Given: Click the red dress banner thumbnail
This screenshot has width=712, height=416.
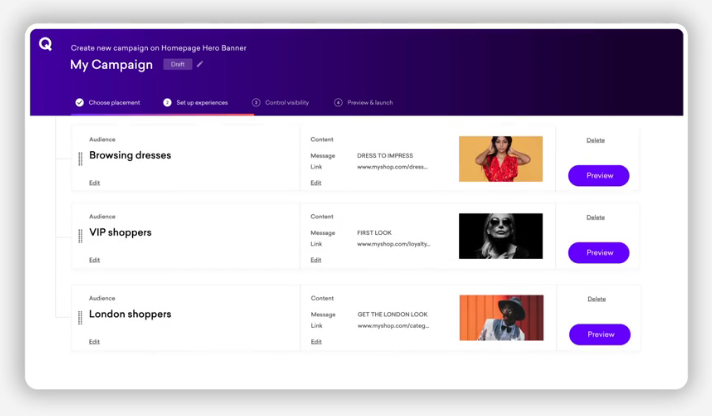Looking at the screenshot, I should [x=500, y=159].
